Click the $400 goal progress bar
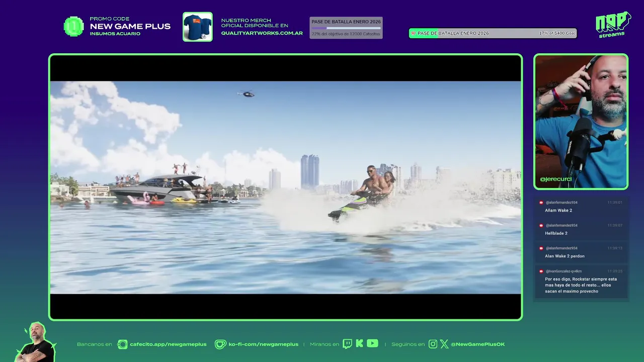Viewport: 644px width, 362px height. click(493, 33)
